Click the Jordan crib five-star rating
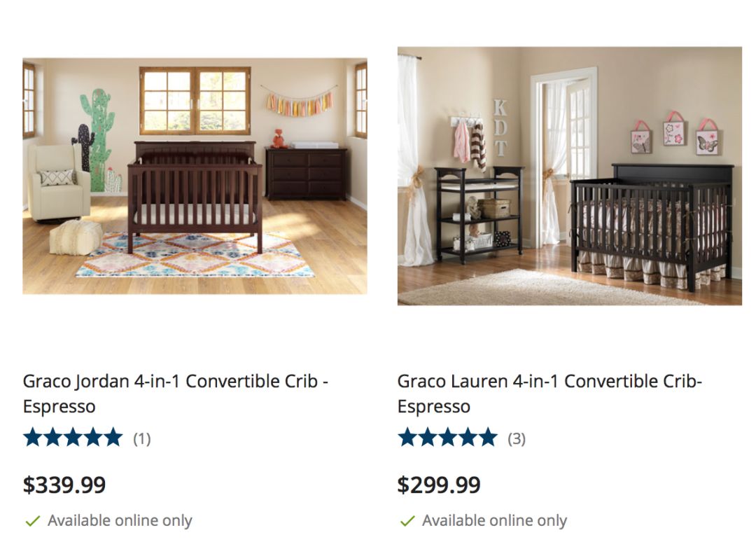The width and height of the screenshot is (756, 556). [x=73, y=438]
